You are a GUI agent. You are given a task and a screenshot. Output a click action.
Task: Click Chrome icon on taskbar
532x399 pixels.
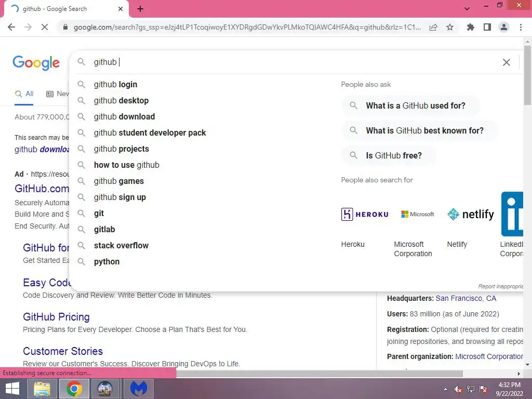coord(74,389)
